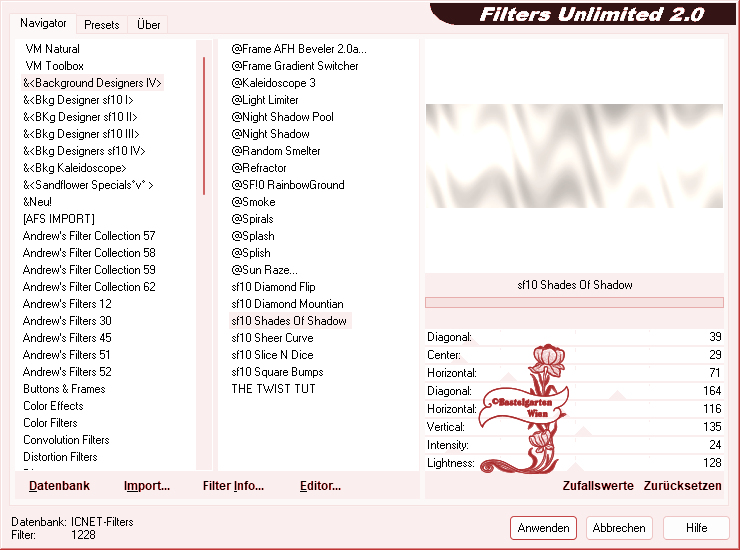Click the Anwenden button
The image size is (740, 550).
coord(543,528)
